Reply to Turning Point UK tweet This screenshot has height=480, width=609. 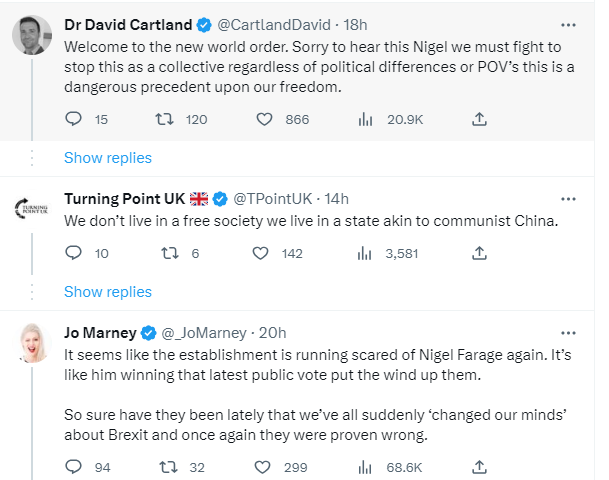click(x=72, y=253)
